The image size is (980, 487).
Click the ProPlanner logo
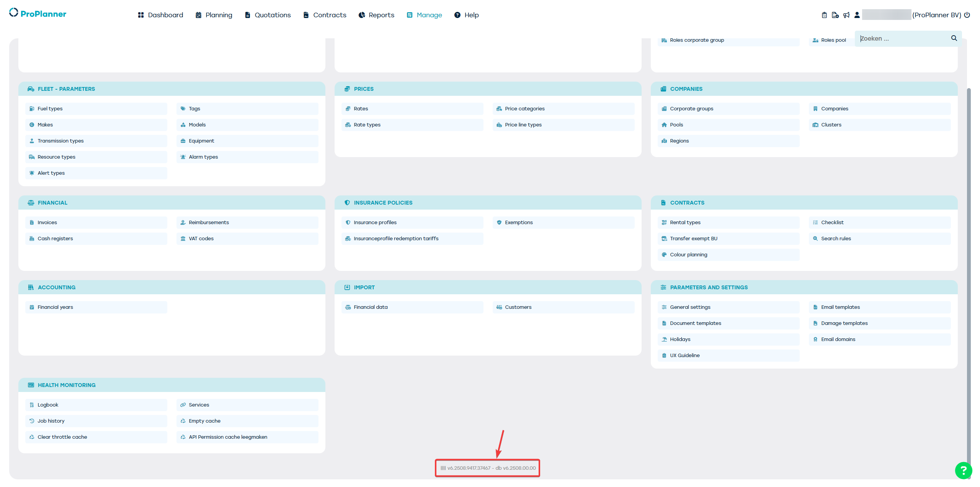tap(38, 14)
